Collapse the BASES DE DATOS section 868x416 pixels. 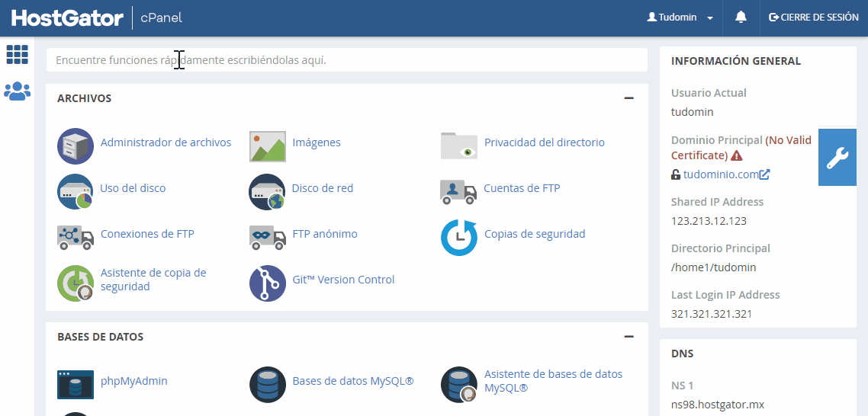click(x=628, y=336)
